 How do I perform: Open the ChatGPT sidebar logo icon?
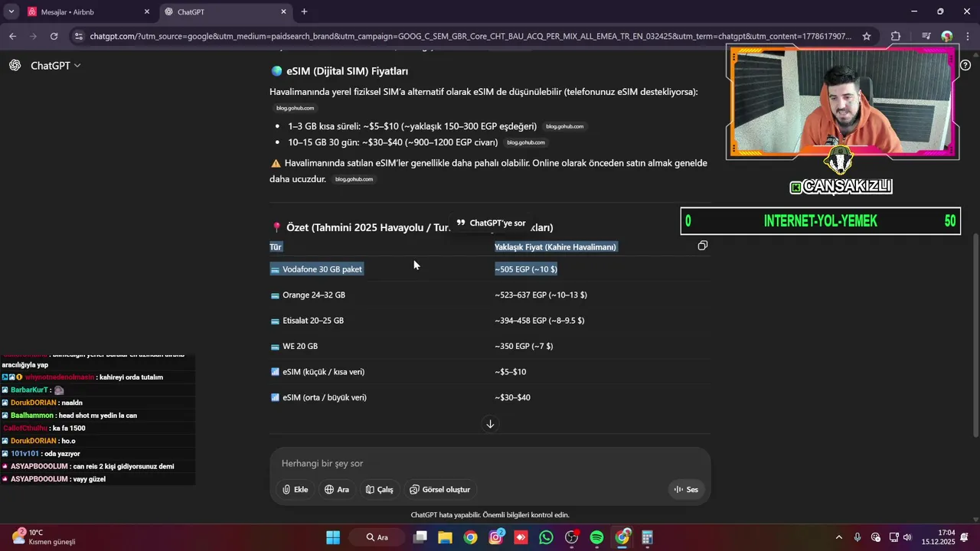tap(15, 65)
